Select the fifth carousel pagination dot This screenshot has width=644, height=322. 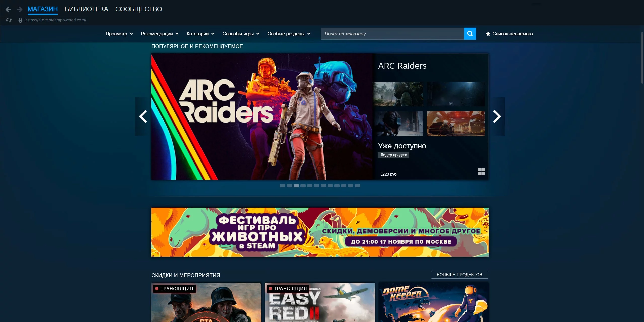[310, 186]
